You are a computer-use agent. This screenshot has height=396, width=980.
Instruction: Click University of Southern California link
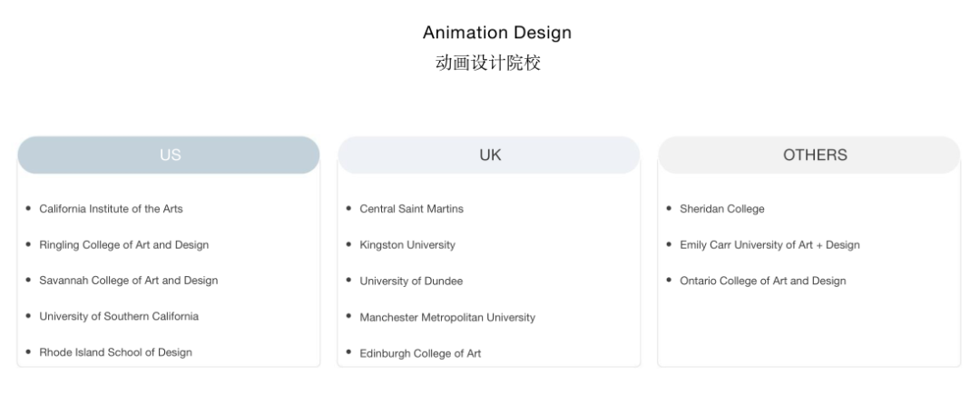119,316
